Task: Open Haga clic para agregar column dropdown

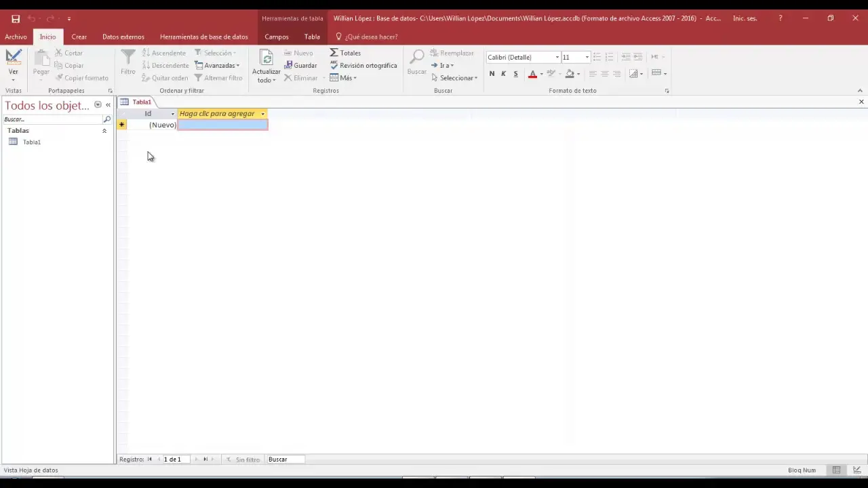Action: (x=262, y=114)
